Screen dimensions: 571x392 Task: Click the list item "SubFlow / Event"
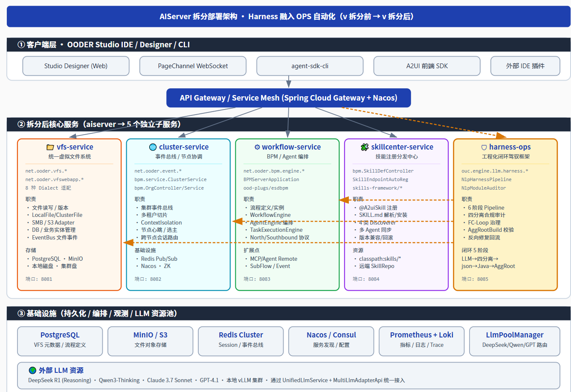(270, 266)
